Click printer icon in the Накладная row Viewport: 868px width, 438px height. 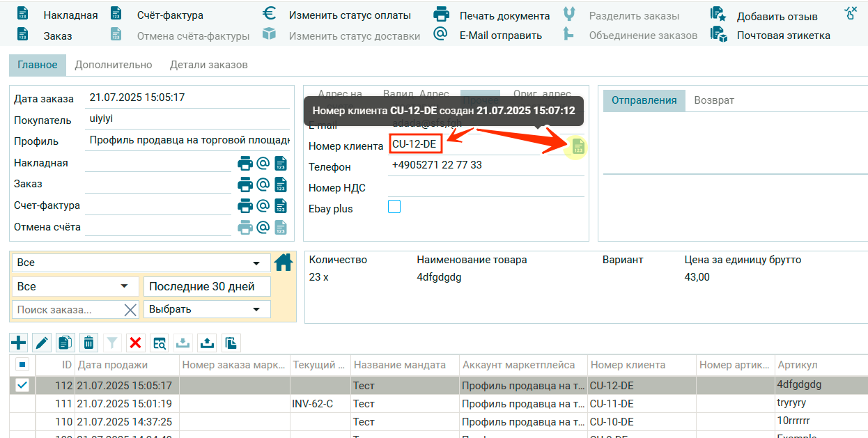click(245, 163)
